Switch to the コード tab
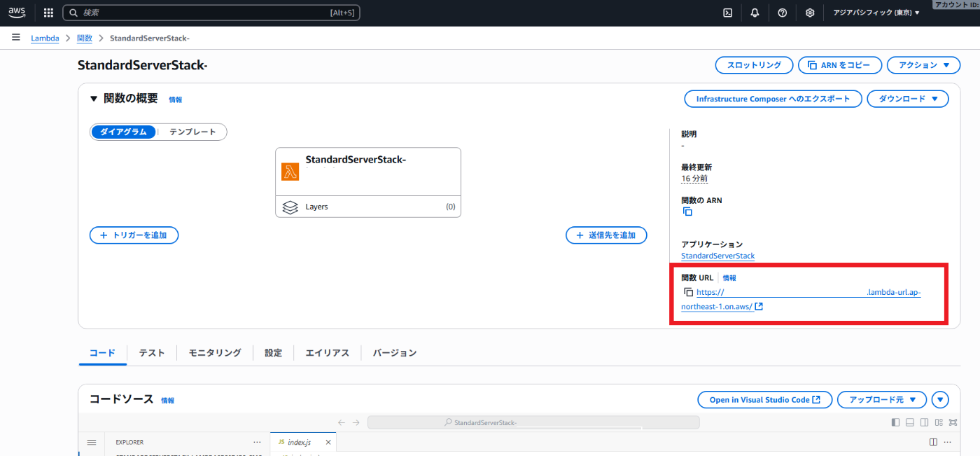Screen dimensions: 980x456 coord(102,353)
